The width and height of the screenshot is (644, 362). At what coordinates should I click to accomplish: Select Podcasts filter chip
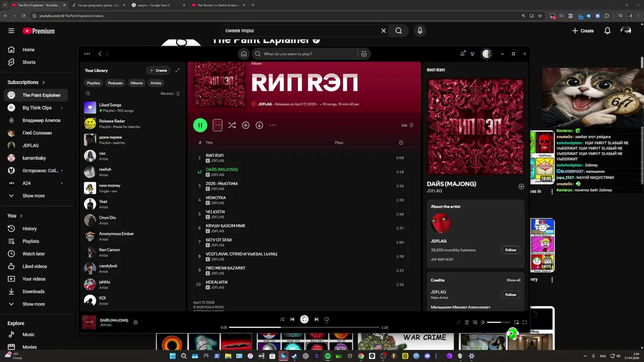(115, 83)
